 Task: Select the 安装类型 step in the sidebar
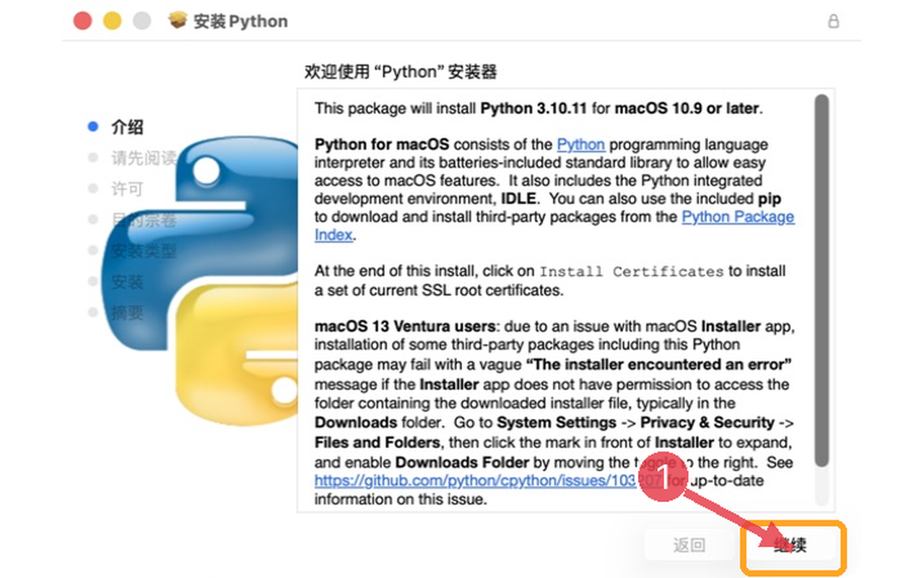tap(144, 251)
